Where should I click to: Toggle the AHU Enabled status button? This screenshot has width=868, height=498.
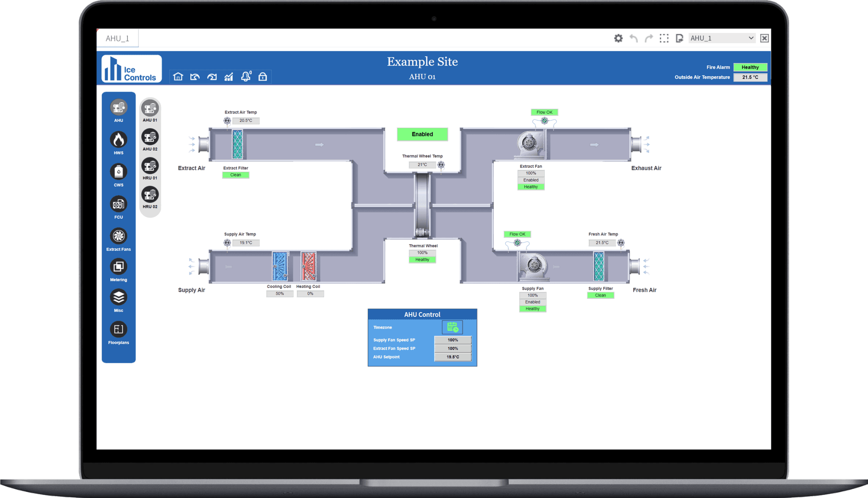423,134
